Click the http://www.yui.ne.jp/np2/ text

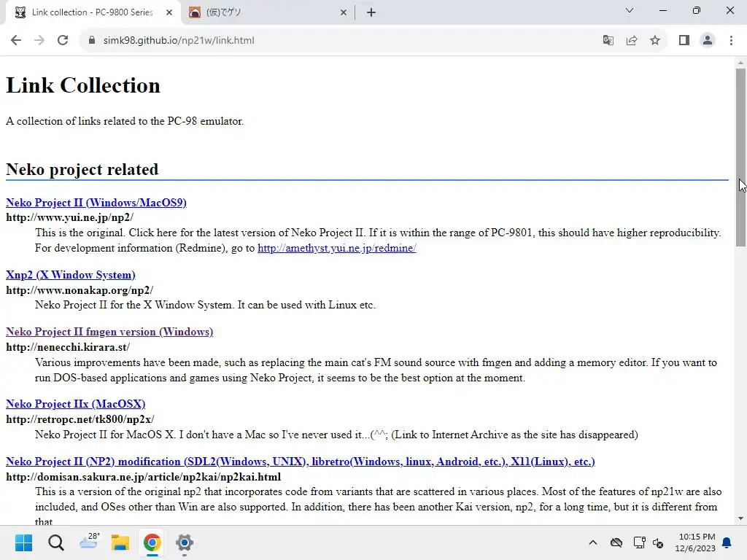[69, 217]
